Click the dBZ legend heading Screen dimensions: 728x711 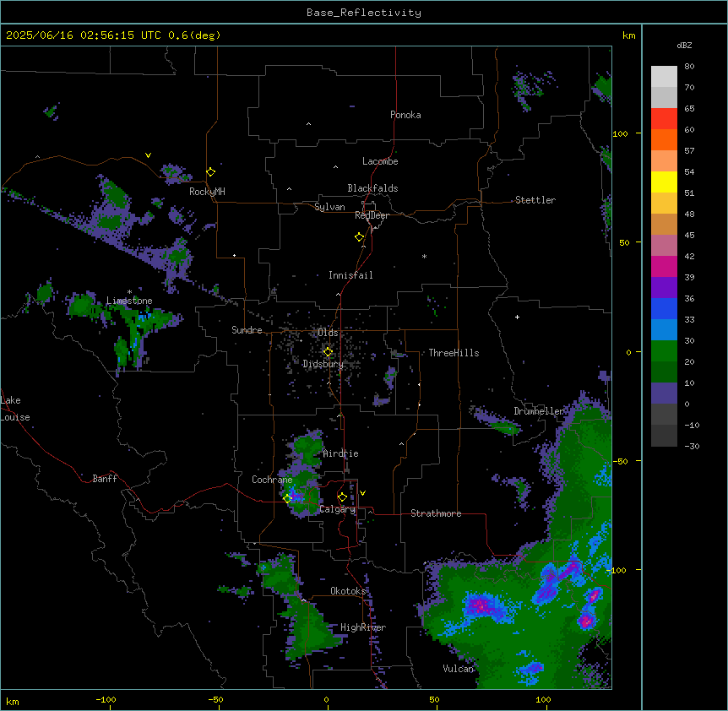click(684, 45)
